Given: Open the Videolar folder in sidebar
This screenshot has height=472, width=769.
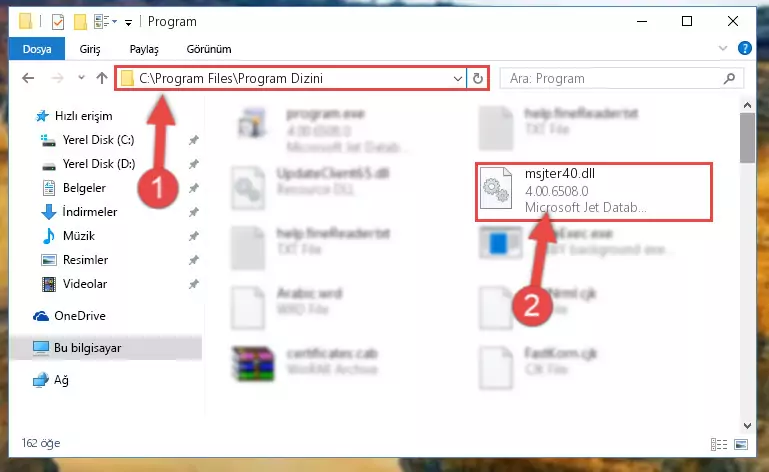Looking at the screenshot, I should tap(85, 284).
